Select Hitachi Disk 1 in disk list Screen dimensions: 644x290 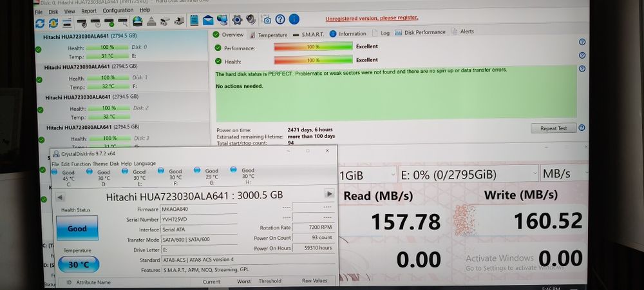click(x=122, y=77)
